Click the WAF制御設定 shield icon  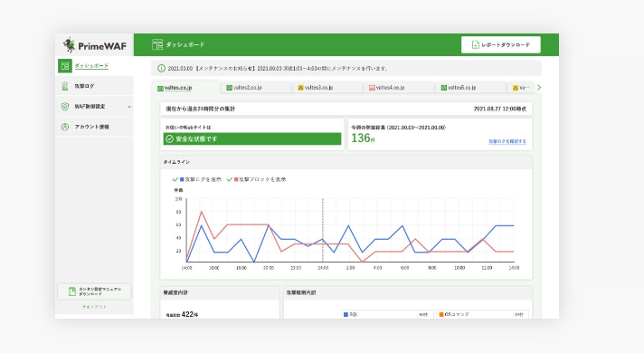65,107
